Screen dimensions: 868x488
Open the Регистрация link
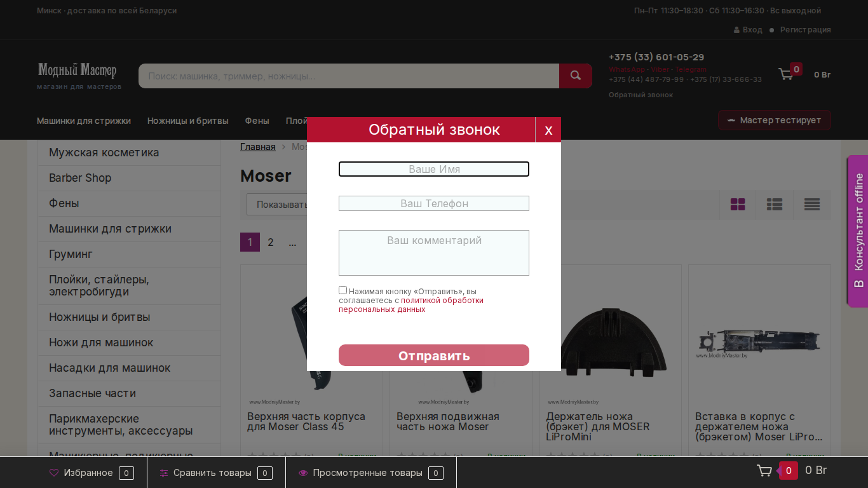pos(806,30)
